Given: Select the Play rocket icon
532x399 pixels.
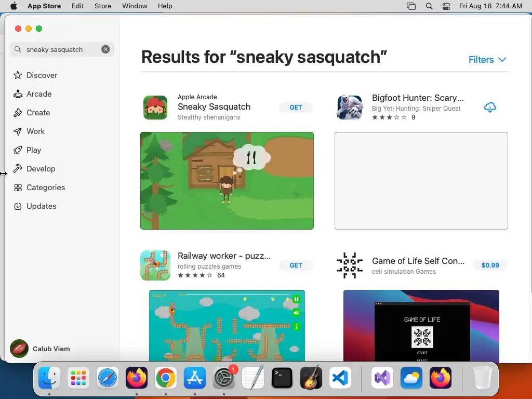Looking at the screenshot, I should click(x=18, y=150).
